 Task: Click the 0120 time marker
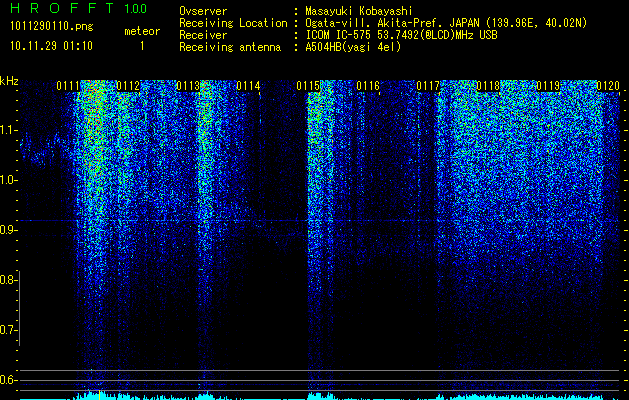tap(608, 86)
